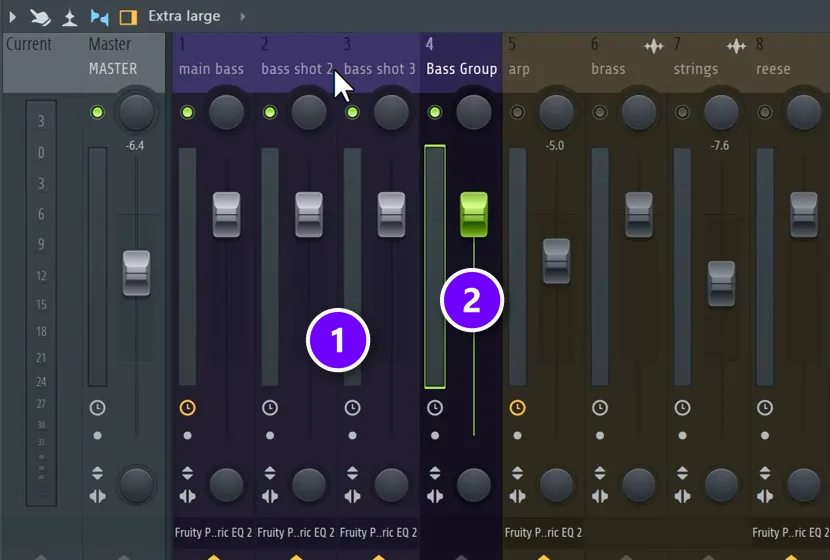Open reese Fruity P..ric EQ 2 slot
The height and width of the screenshot is (560, 830).
point(791,532)
